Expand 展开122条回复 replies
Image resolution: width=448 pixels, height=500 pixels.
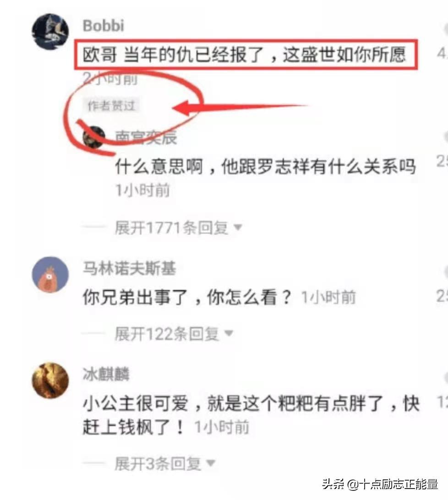(167, 334)
